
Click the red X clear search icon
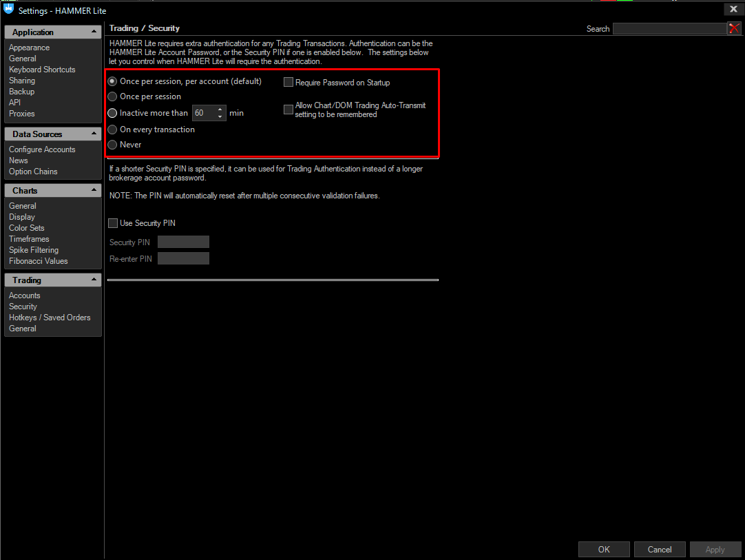coord(734,28)
